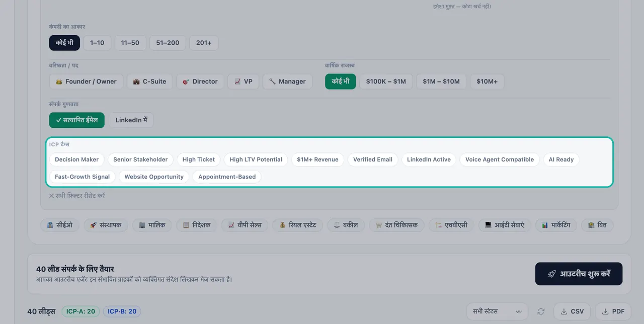Select the 'आईटी सेवाएं' quick chip
Image resolution: width=644 pixels, height=324 pixels.
point(505,225)
